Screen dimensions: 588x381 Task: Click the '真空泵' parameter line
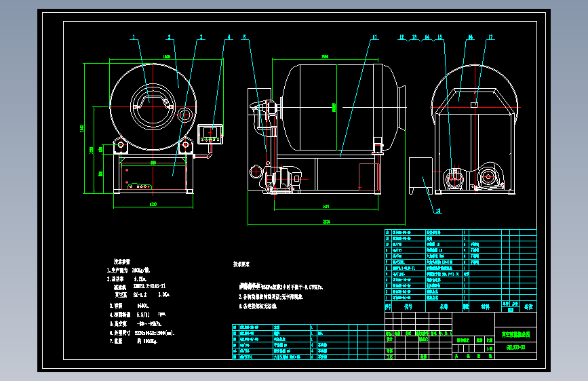point(142,295)
